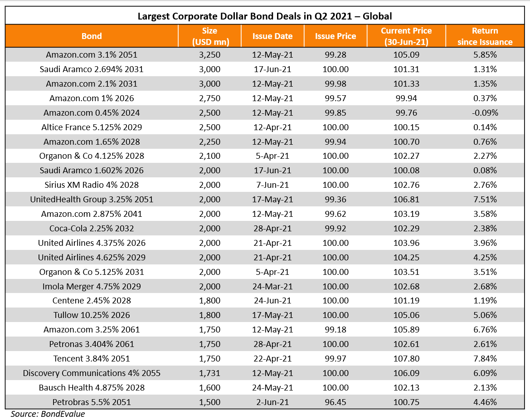Screen dimensions: 530x420
Task: Click the 'Tencent 3.84% 2051' bond name
Action: click(92, 359)
